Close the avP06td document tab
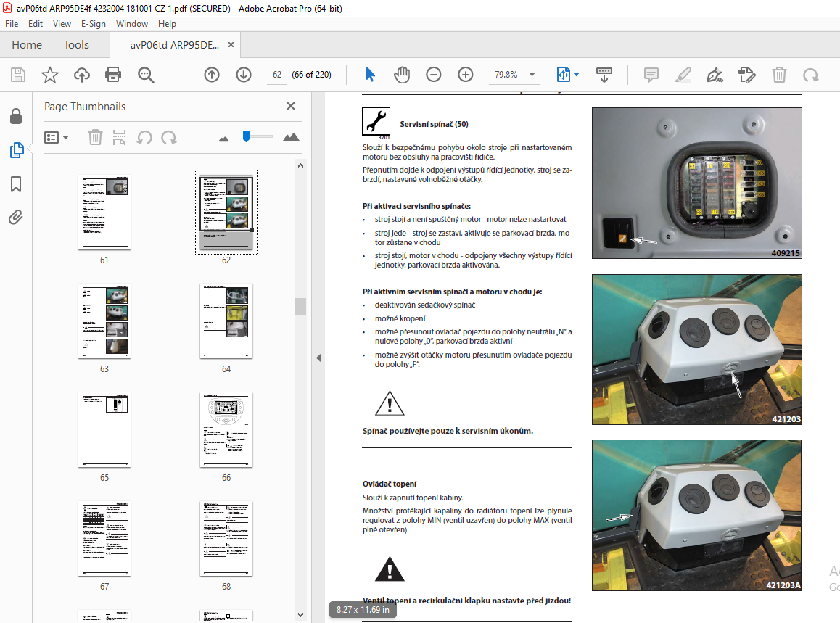The width and height of the screenshot is (840, 623). [x=231, y=45]
